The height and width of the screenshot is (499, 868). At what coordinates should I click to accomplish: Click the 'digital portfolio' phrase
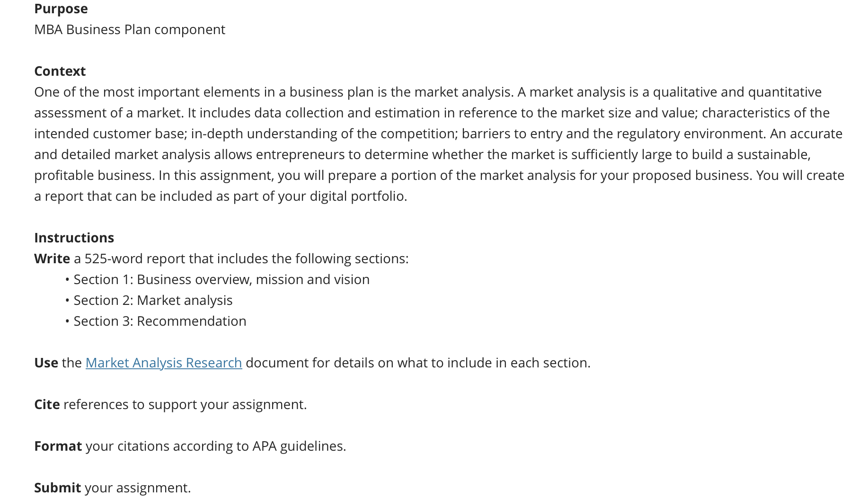pyautogui.click(x=358, y=196)
